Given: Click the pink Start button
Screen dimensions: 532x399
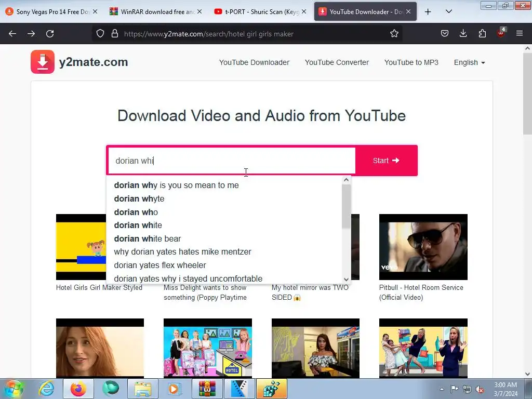Looking at the screenshot, I should [386, 161].
